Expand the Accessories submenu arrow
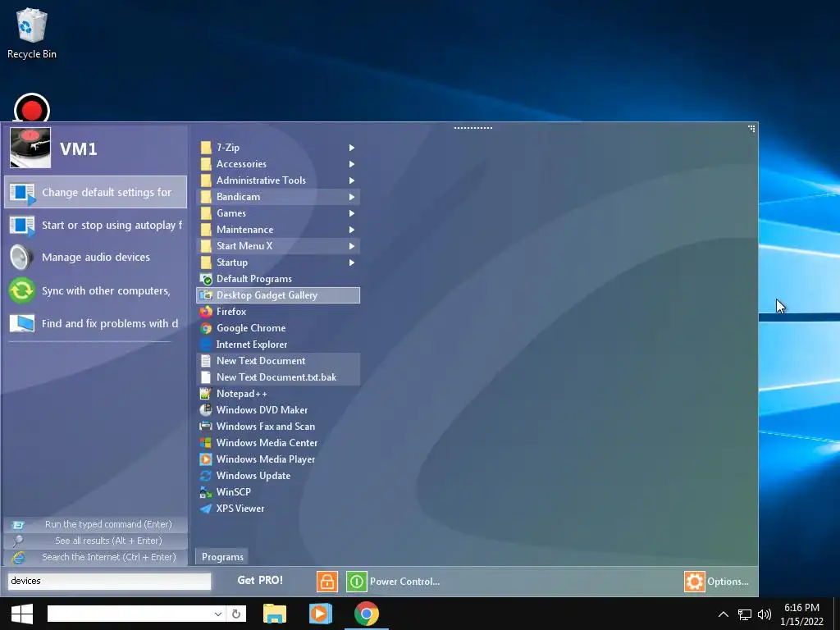The image size is (840, 630). coord(351,164)
